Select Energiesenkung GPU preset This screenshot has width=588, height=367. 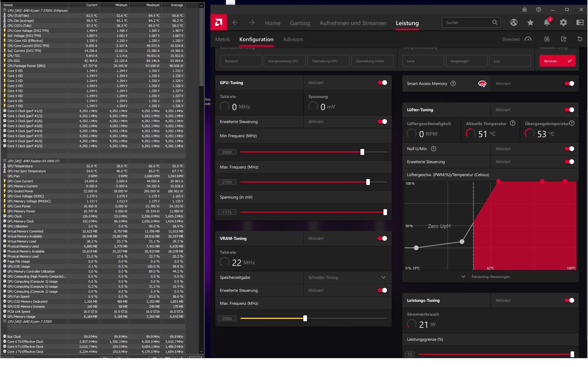[285, 61]
